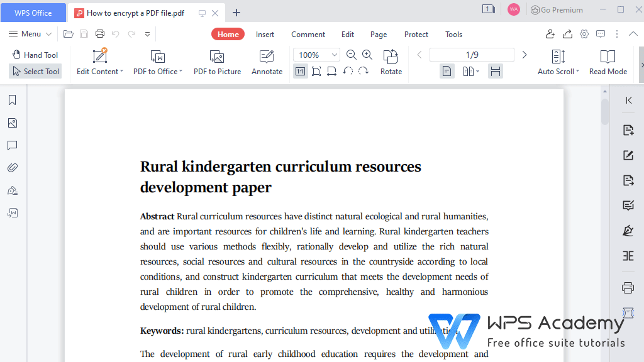Print using the quick access printer icon
Viewport: 644px width, 362px height.
click(100, 34)
